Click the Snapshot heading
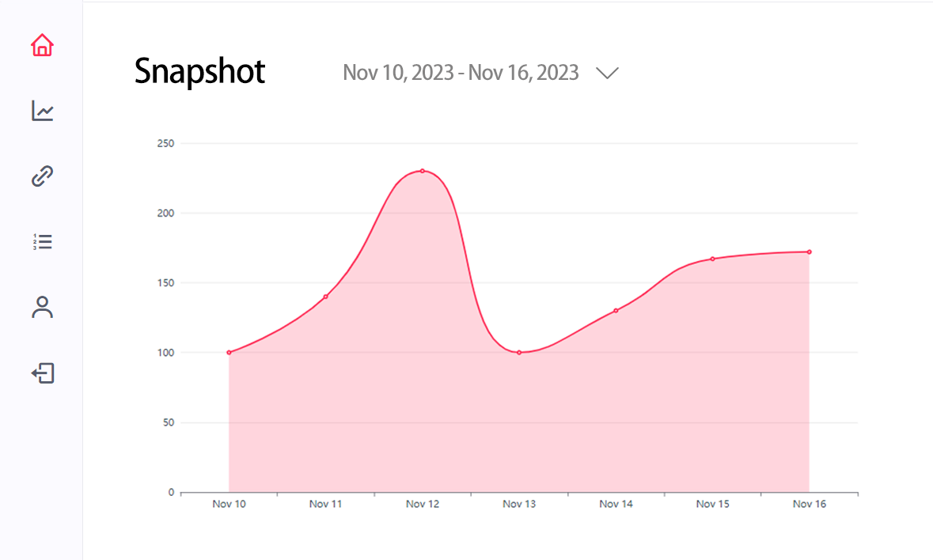933x560 pixels. pyautogui.click(x=199, y=72)
